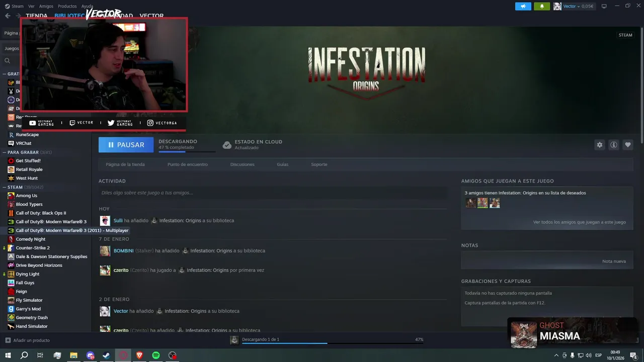Viewport: 644px width, 362px height.
Task: Click BOMBINI's avatar in activity feed
Action: click(x=105, y=251)
